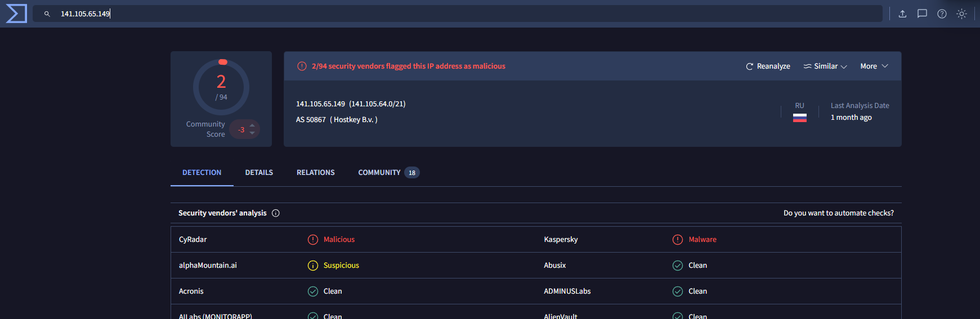Click the Malicious verdict for CyRadar

[339, 240]
